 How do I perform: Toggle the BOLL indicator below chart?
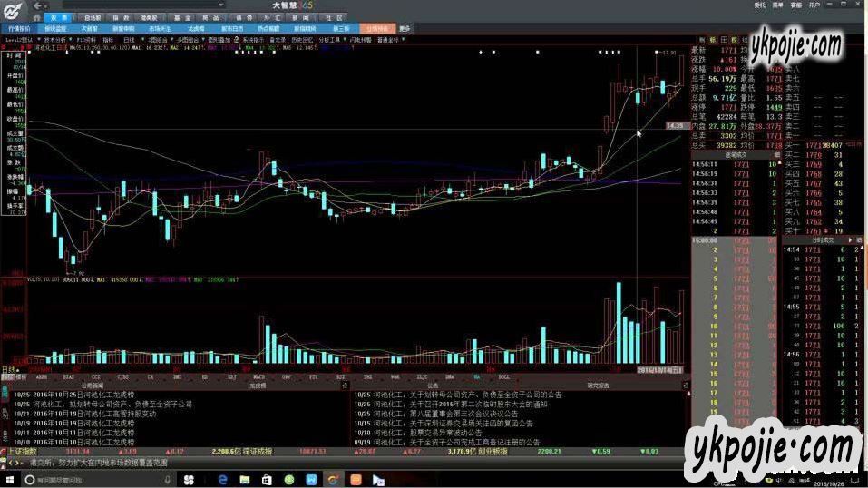coord(503,376)
